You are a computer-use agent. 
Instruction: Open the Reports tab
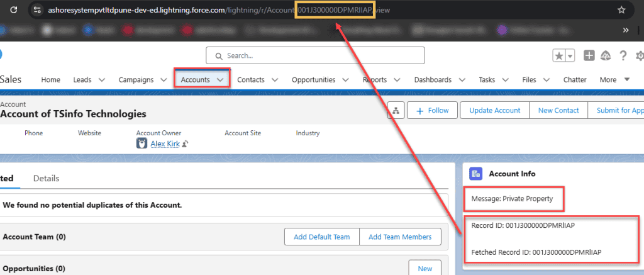375,80
